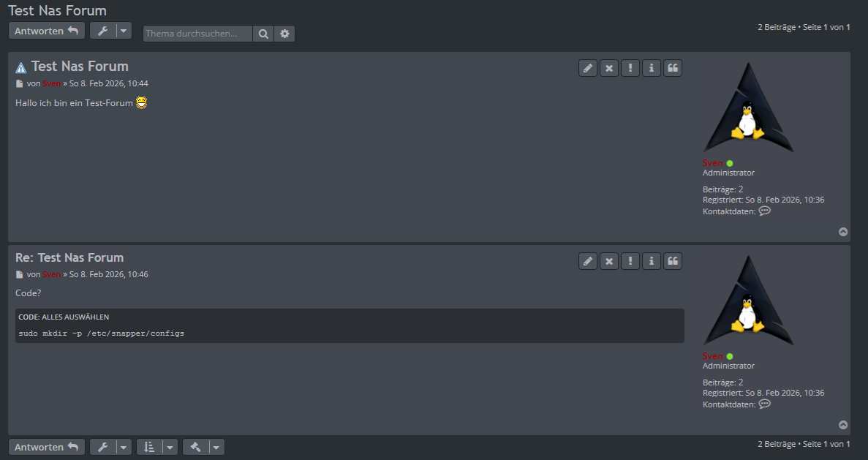Open contact details bubble in the first post

(x=765, y=211)
